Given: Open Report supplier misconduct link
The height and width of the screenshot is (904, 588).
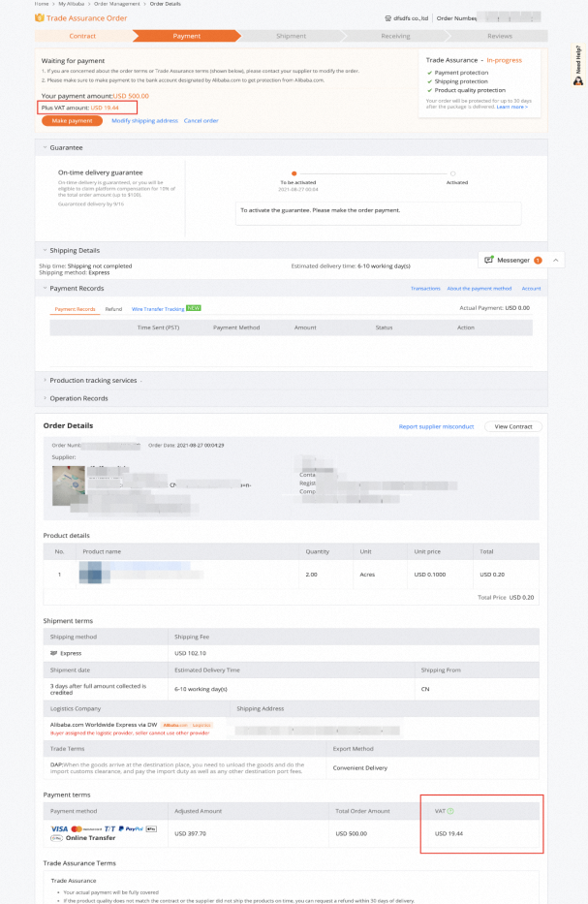Looking at the screenshot, I should (436, 426).
